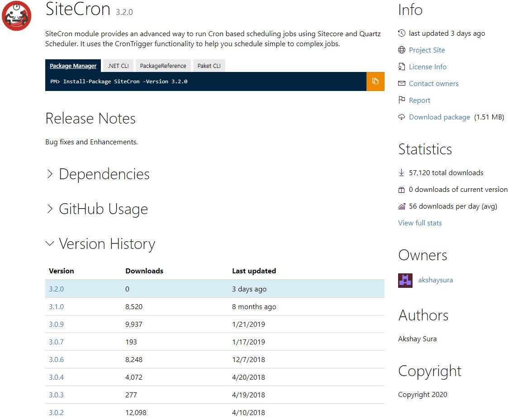
Task: Switch to the .NET CLI tab
Action: click(x=118, y=66)
